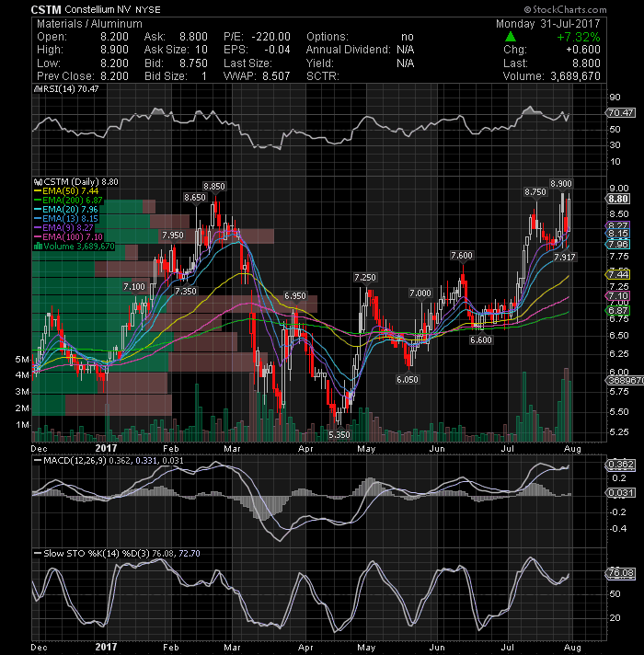Click the 6.050 low price callout

point(408,379)
